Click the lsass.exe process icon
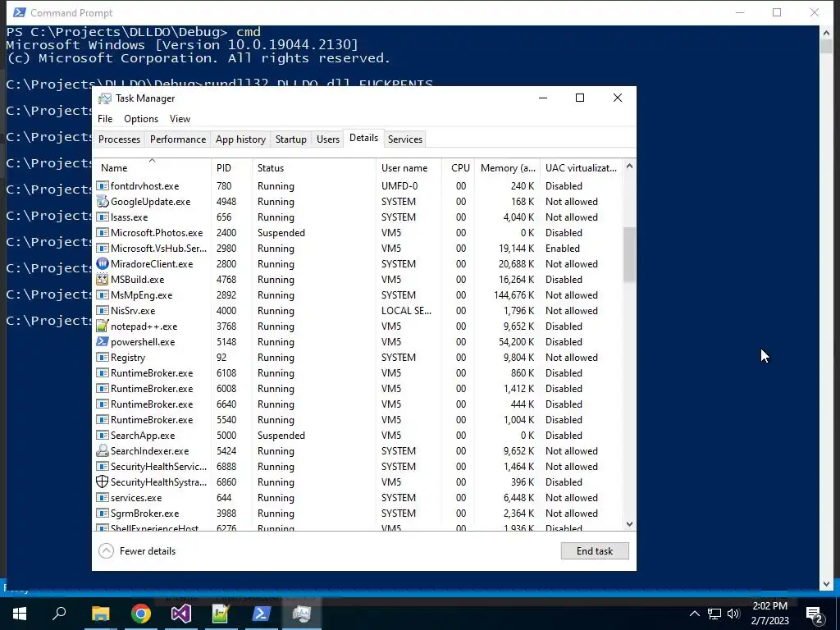840x630 pixels. (x=102, y=217)
